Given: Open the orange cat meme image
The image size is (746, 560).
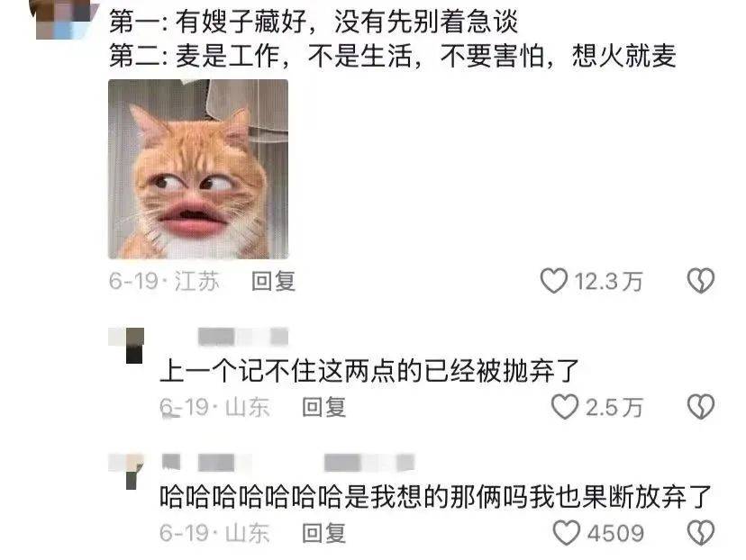Looking at the screenshot, I should click(198, 169).
